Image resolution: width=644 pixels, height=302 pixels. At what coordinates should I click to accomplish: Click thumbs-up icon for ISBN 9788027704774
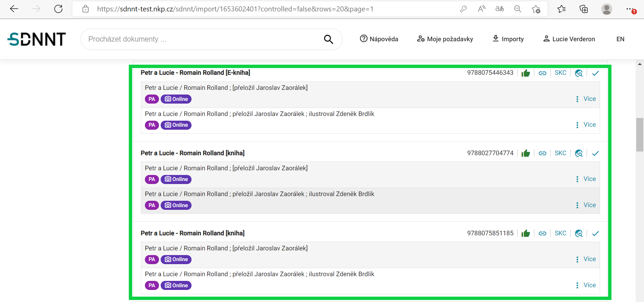(526, 153)
